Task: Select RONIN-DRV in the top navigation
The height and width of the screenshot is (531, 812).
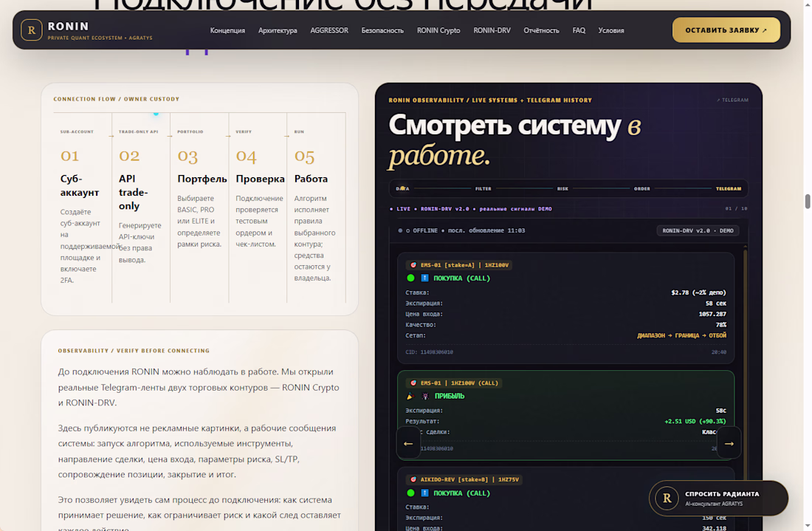Action: click(492, 30)
